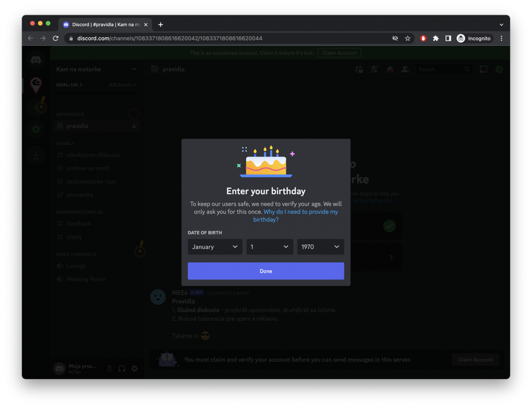This screenshot has height=408, width=532.
Task: Click the crossed-eye icon in address bar
Action: click(395, 39)
